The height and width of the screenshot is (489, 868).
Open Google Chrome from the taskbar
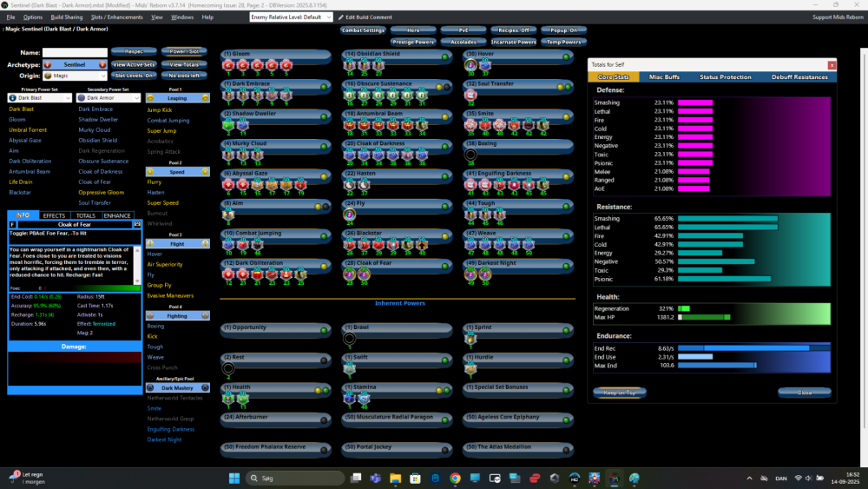click(456, 479)
